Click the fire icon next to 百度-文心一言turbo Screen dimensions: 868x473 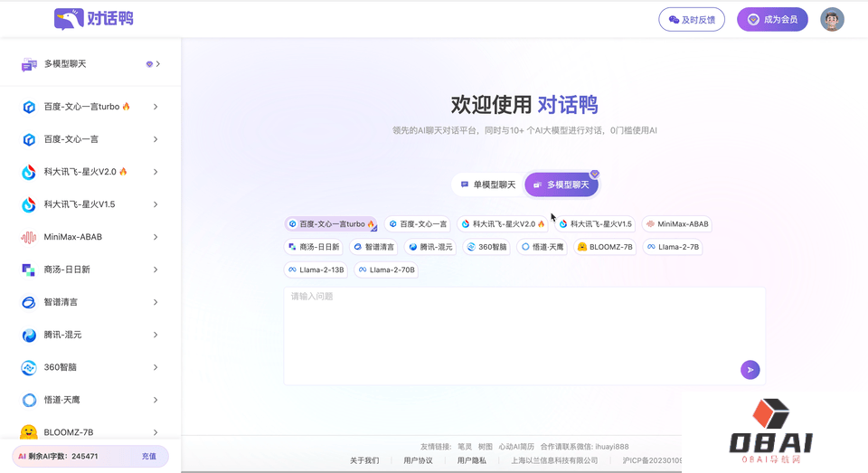click(127, 107)
